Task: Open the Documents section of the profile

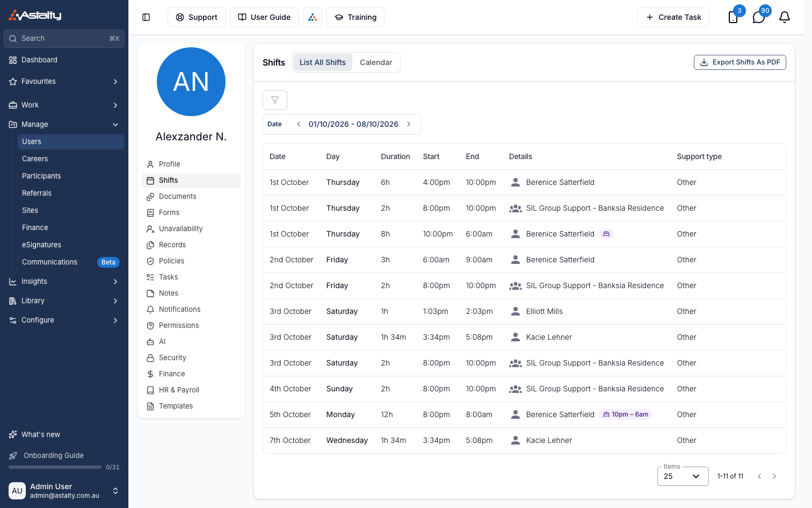Action: (x=191, y=197)
